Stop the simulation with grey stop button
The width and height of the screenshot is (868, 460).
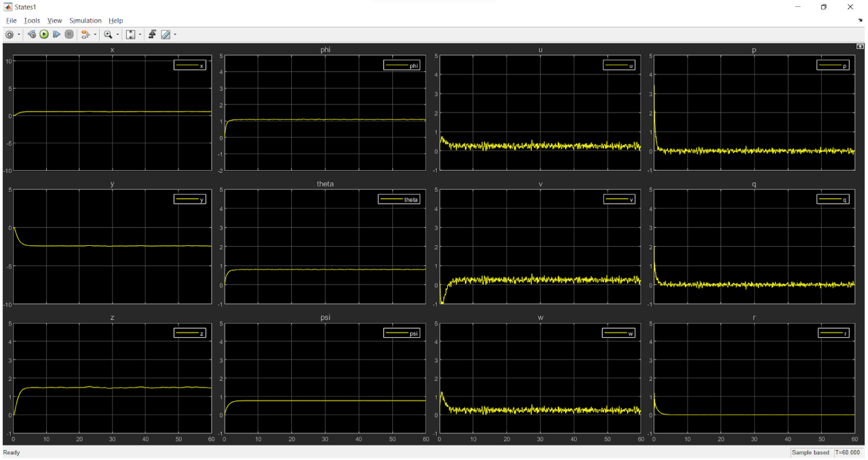click(69, 34)
